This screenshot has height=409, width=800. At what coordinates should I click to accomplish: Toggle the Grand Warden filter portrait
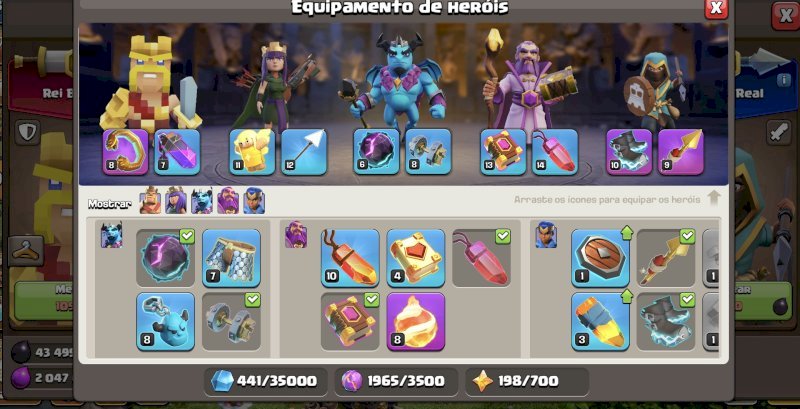[228, 200]
